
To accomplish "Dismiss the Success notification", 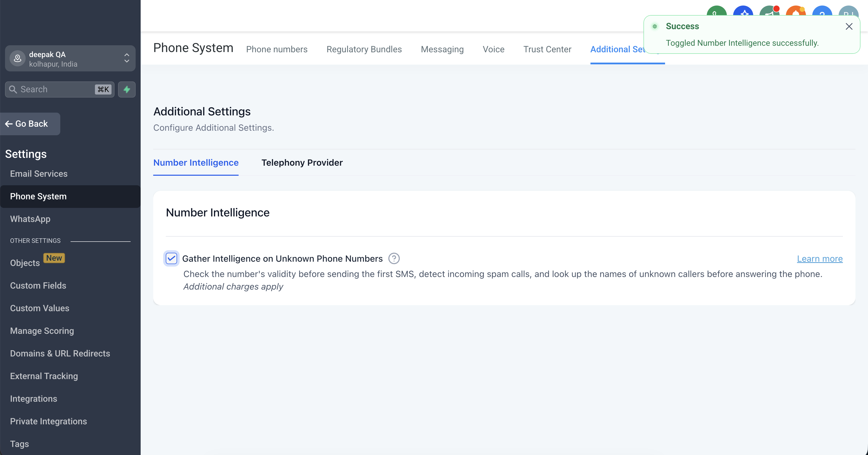I will click(849, 27).
